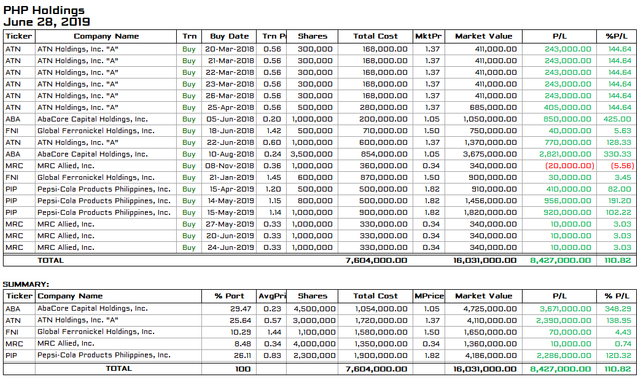
Task: Click the 'Buy' cell in 08-Nov-2018 row
Action: point(189,166)
